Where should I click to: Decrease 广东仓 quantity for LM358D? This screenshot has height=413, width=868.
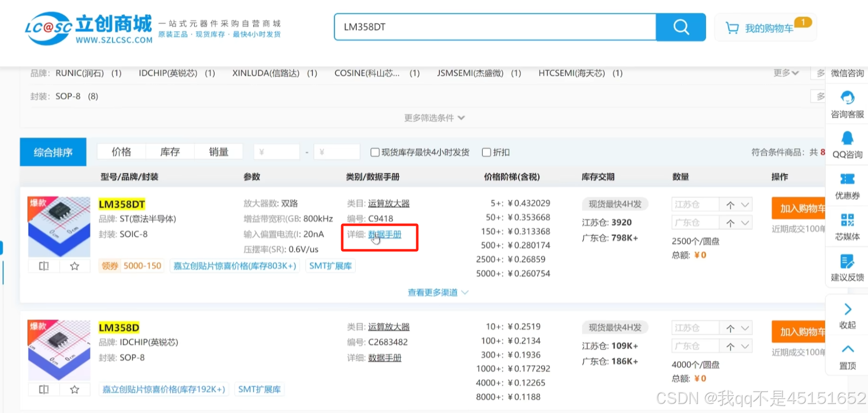[745, 346]
